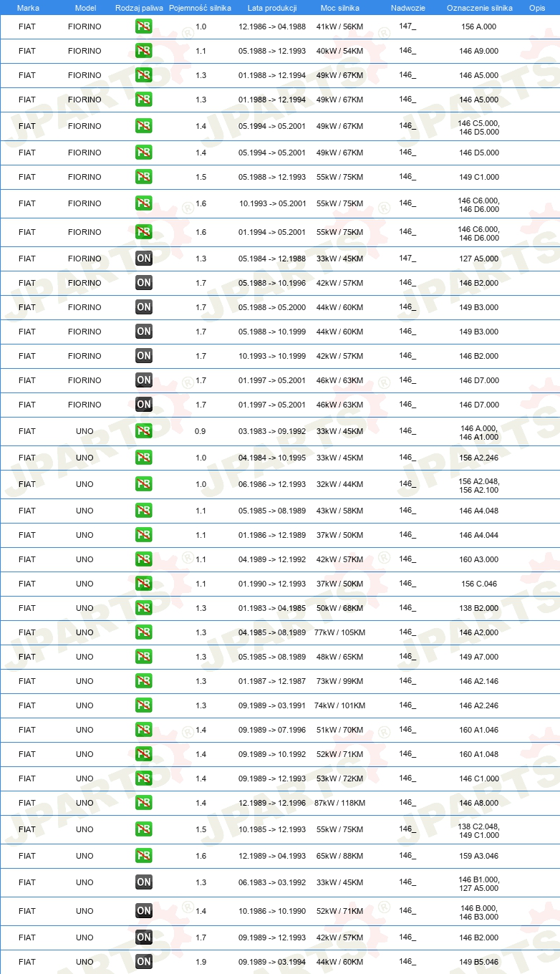
Task: Select power cell '74kW / 101KM'
Action: pos(340,705)
